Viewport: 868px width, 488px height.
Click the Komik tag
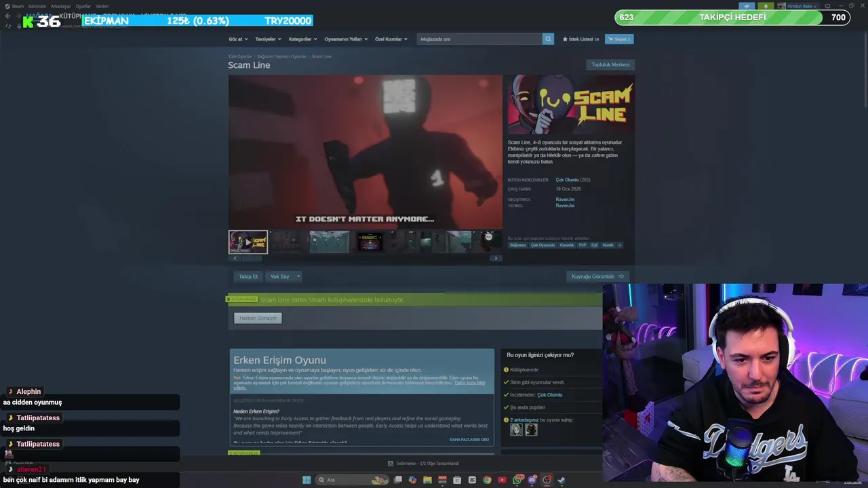click(x=608, y=245)
